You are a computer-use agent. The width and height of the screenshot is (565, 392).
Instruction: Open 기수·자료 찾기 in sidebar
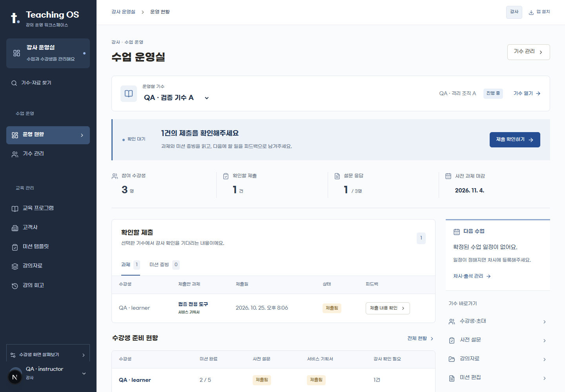[48, 83]
